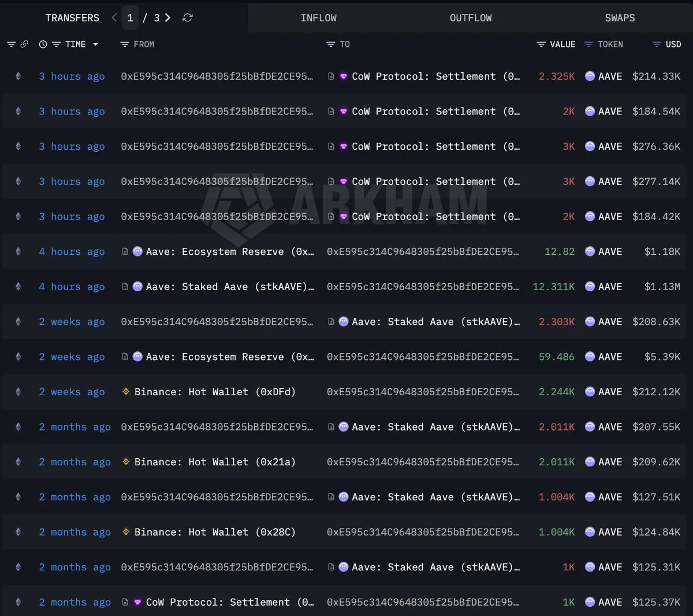Switch to the INFLOW tab
The height and width of the screenshot is (616, 693).
coord(318,18)
